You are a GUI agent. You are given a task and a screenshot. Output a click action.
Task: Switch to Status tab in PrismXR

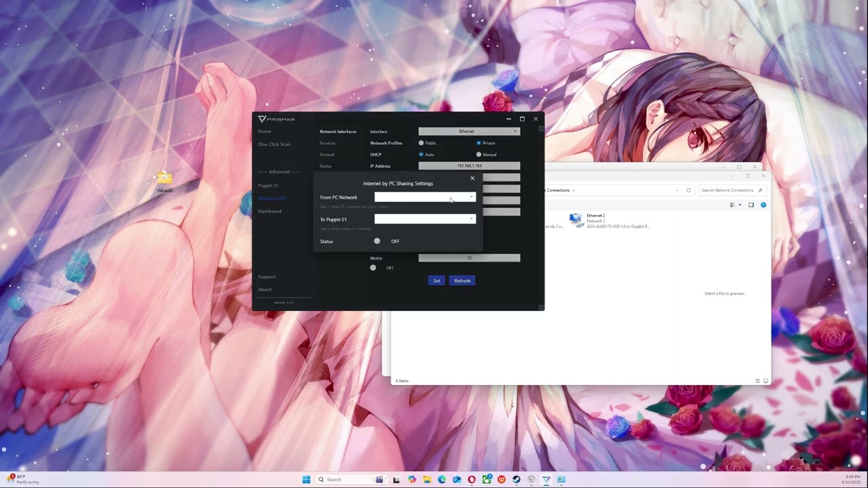coord(325,166)
